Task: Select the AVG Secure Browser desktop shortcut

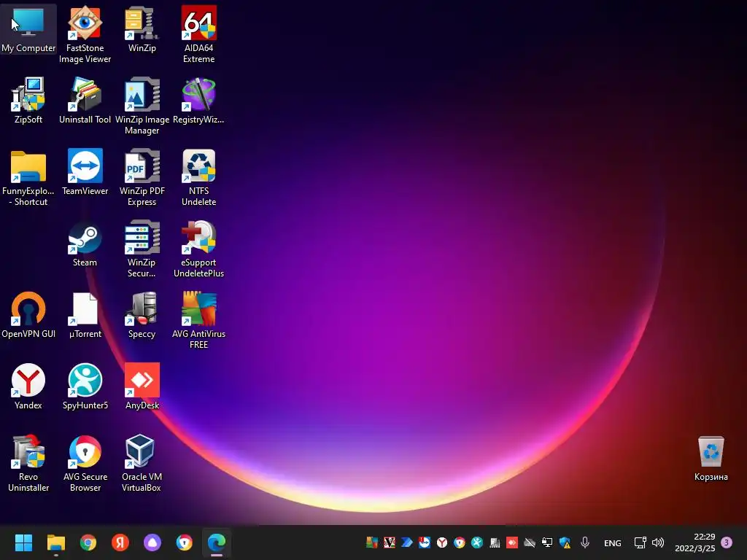Action: (85, 463)
